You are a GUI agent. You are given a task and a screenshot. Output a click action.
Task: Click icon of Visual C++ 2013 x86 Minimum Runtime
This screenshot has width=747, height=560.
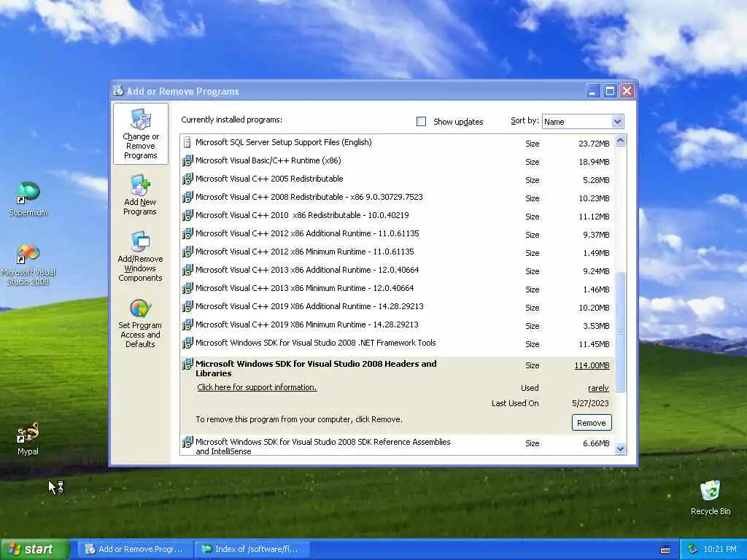187,288
